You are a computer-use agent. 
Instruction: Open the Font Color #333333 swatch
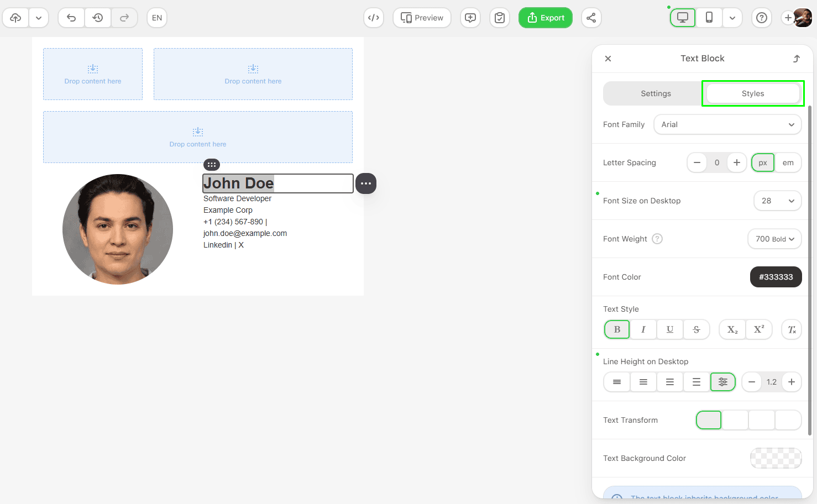[x=776, y=277]
